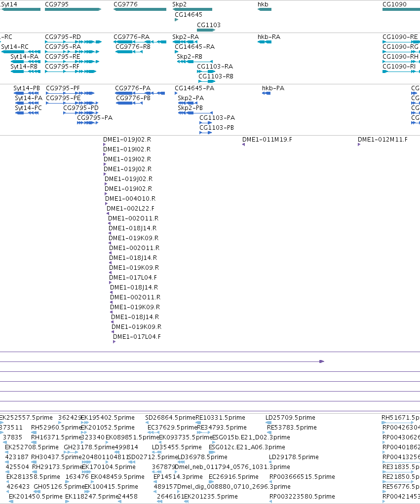Open transcript CG9795-RE

point(63,57)
